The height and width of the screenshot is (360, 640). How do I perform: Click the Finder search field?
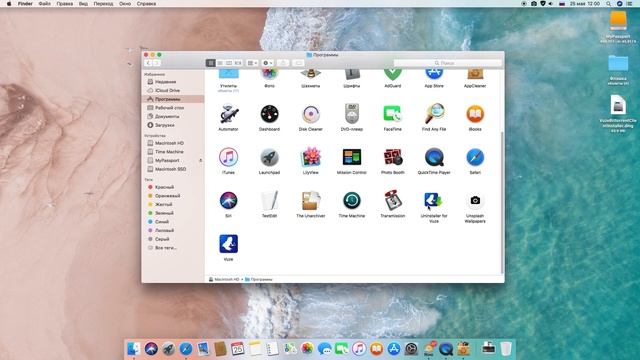448,63
